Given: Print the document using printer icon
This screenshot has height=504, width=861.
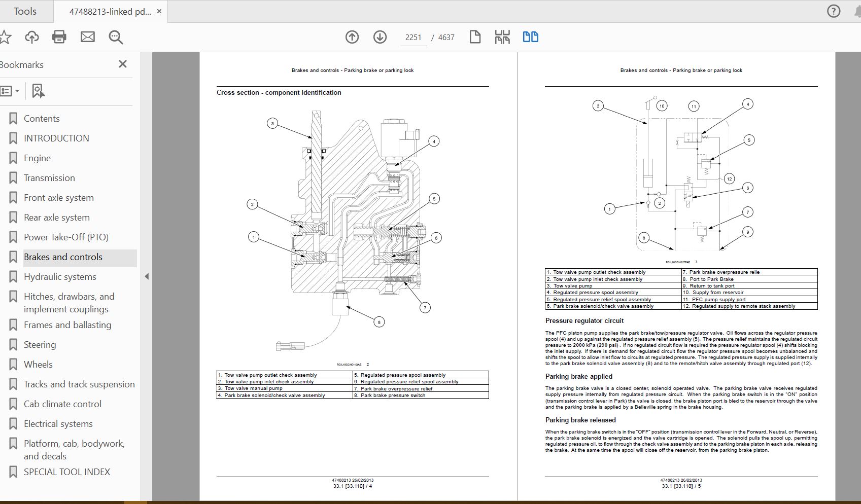Looking at the screenshot, I should pyautogui.click(x=59, y=37).
